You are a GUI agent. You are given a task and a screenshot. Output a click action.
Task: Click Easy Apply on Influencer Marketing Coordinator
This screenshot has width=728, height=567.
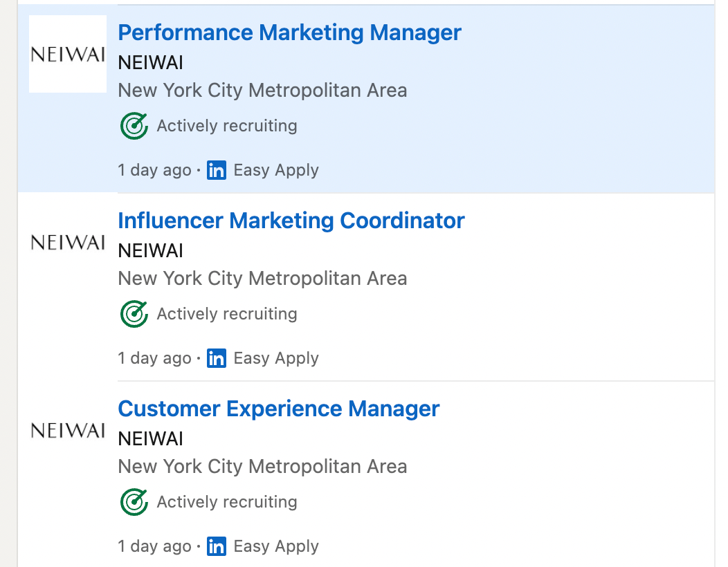(x=276, y=358)
